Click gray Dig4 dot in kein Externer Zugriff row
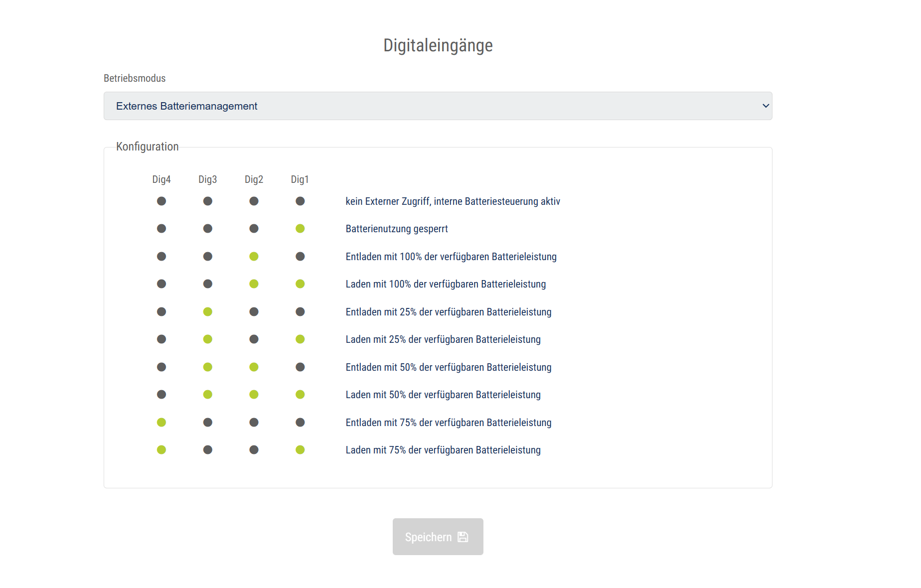921x588 pixels. [161, 201]
